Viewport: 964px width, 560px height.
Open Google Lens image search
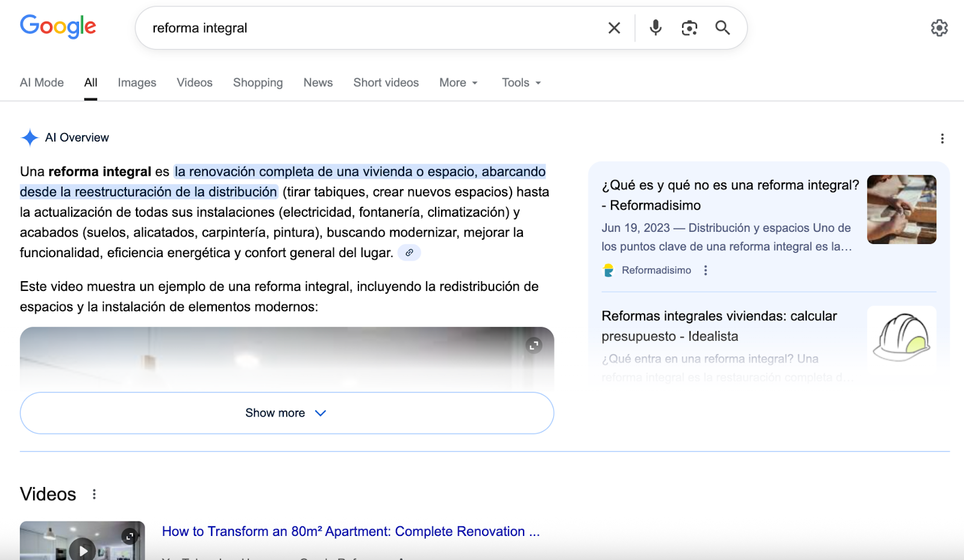(x=689, y=28)
